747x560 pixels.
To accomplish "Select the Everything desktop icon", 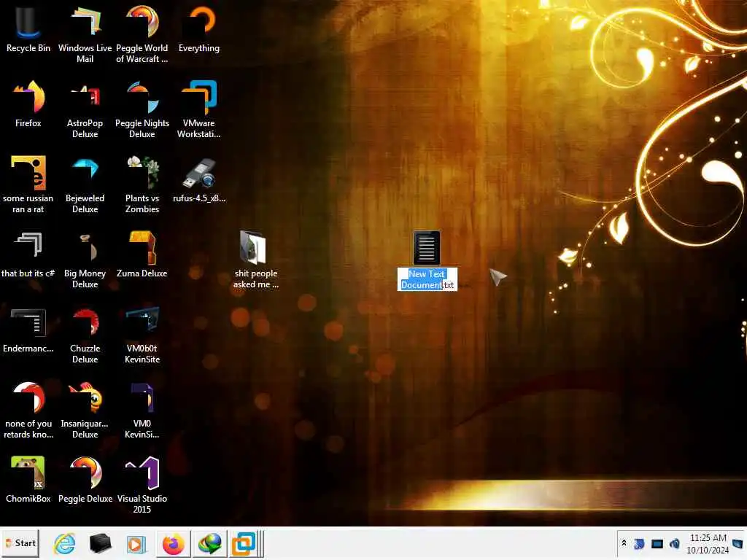I will [x=199, y=28].
